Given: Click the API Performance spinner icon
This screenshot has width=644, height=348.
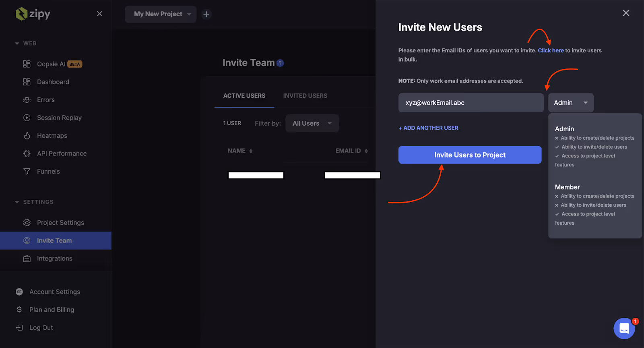Looking at the screenshot, I should click(x=27, y=153).
